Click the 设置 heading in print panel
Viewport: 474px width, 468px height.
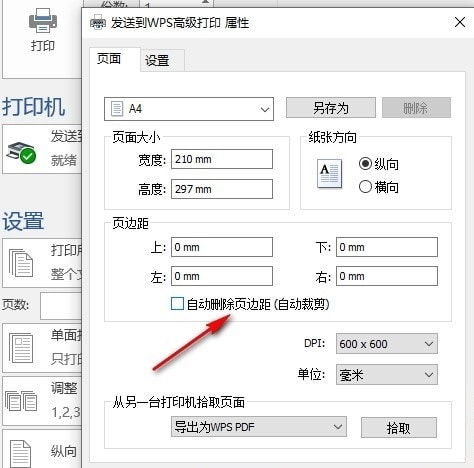pos(23,221)
